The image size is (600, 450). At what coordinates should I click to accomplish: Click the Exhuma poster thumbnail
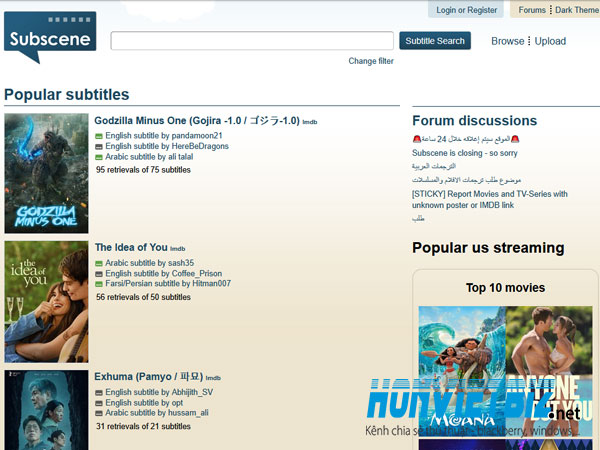point(46,410)
